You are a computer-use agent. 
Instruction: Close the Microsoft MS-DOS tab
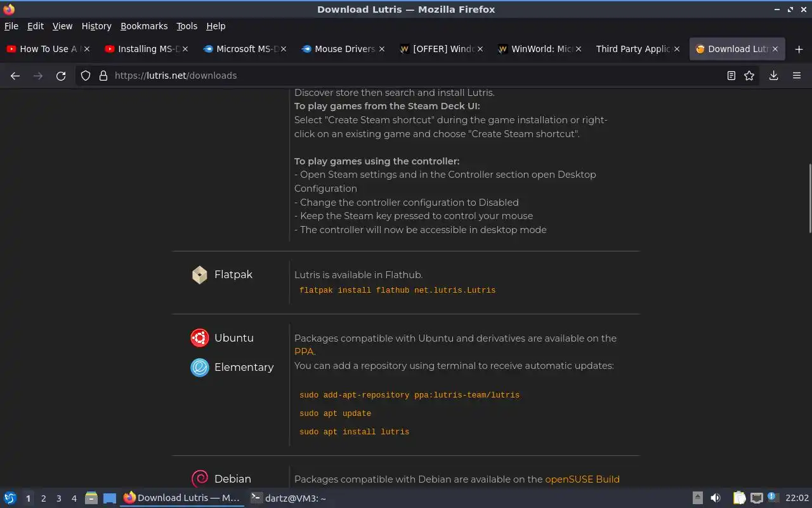pyautogui.click(x=284, y=49)
